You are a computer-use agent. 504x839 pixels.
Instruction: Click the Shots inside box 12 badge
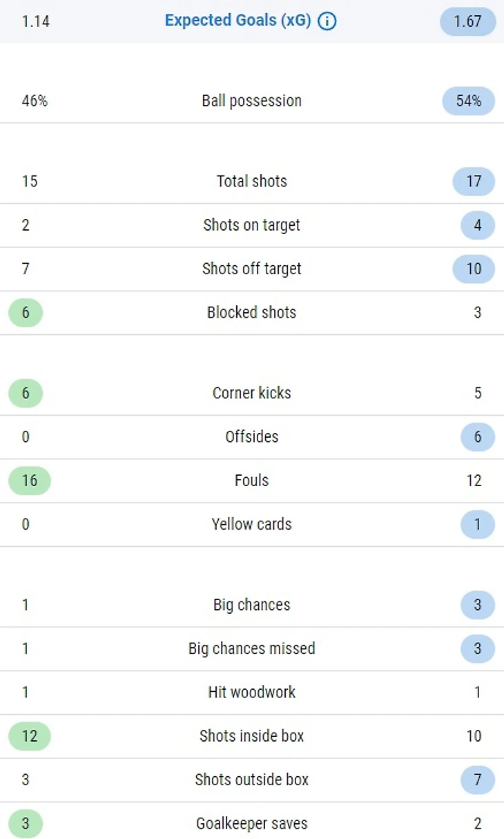29,736
